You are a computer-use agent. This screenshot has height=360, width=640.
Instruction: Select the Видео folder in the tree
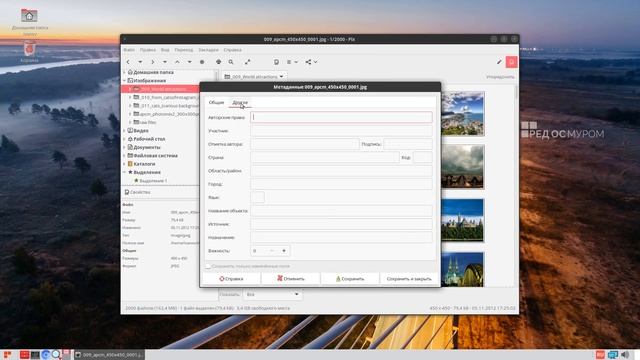(141, 131)
